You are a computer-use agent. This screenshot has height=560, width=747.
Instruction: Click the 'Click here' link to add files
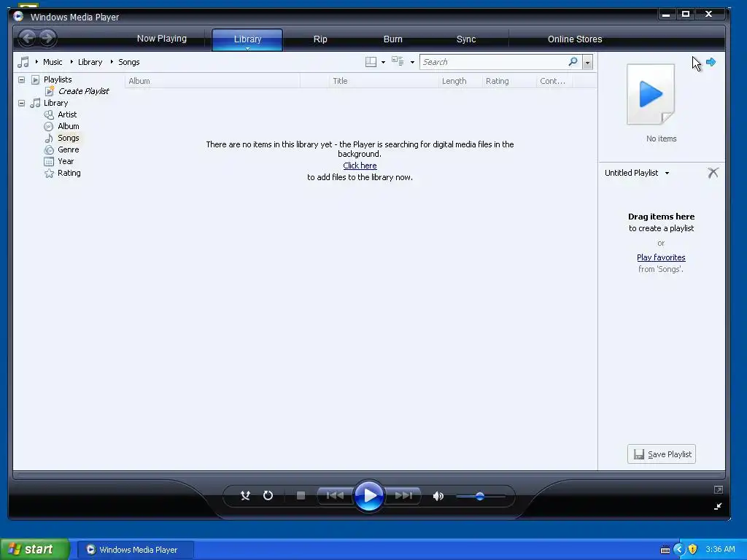pyautogui.click(x=360, y=166)
